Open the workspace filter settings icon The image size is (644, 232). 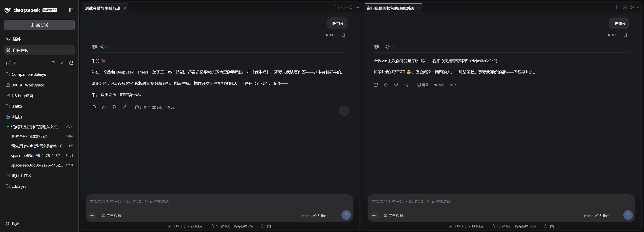click(x=62, y=63)
